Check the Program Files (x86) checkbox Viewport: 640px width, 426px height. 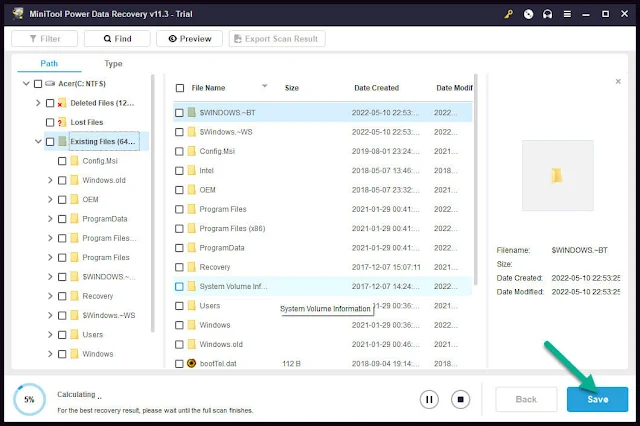[x=179, y=229]
